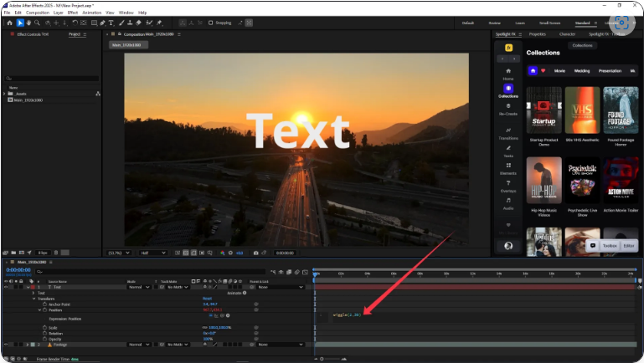
Task: Open the File menu
Action: click(x=7, y=13)
